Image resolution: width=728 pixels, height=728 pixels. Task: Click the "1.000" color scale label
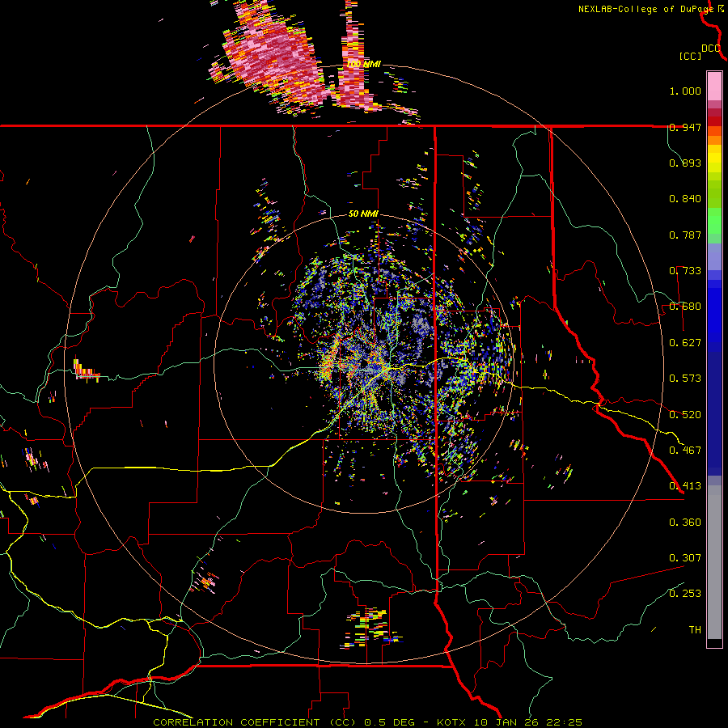coord(685,91)
